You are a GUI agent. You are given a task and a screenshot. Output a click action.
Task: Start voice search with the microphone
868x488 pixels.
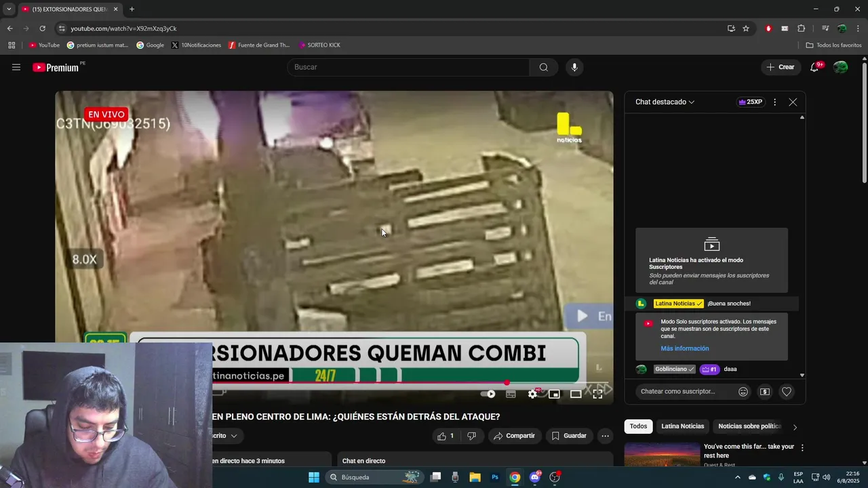tap(574, 67)
